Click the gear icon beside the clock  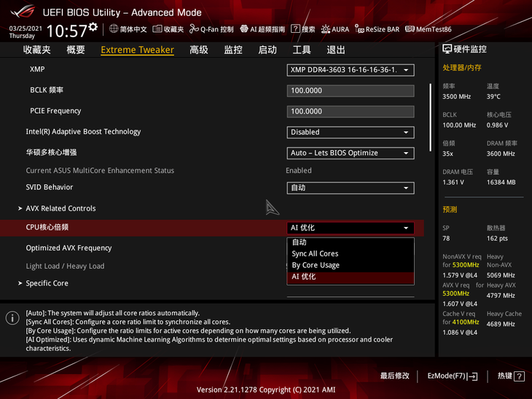(94, 26)
